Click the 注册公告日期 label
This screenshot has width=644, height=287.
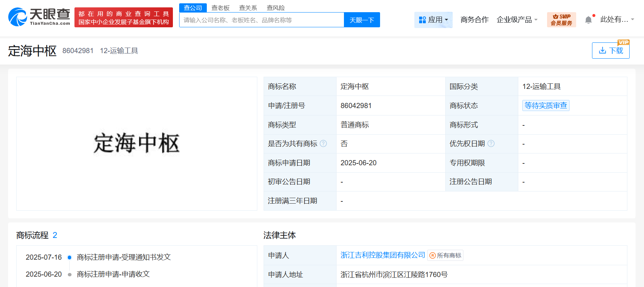point(471,181)
